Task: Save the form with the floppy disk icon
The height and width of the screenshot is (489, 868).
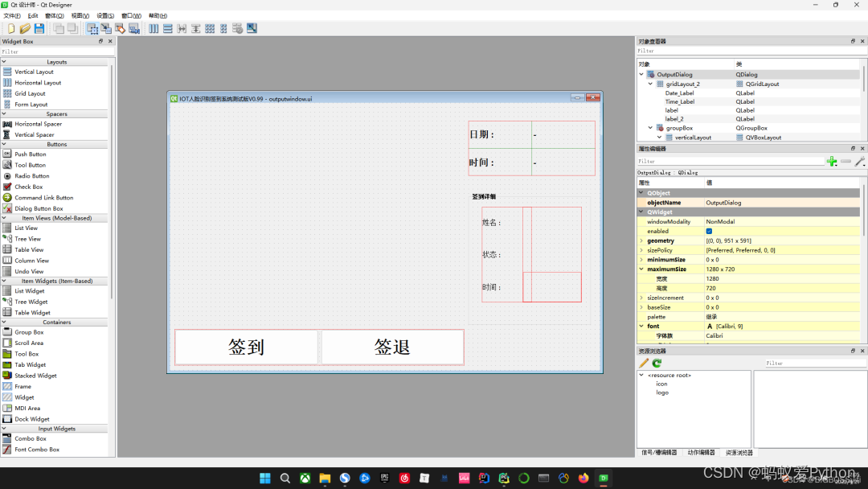Action: point(39,28)
